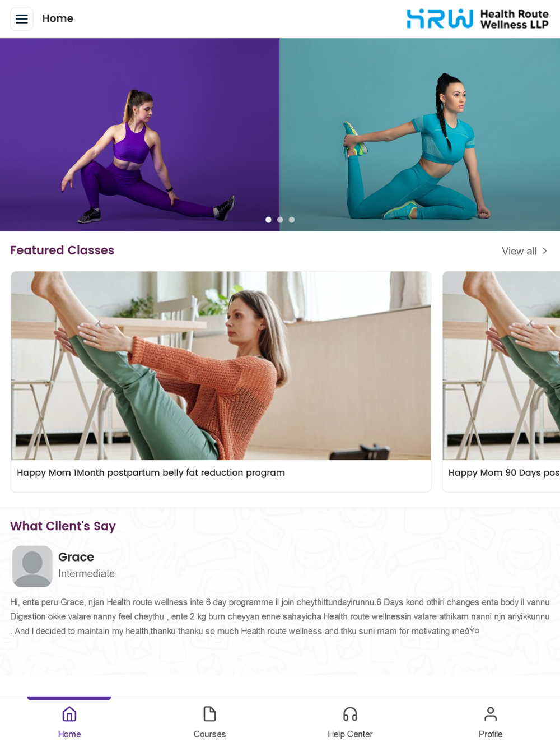Click Grace's avatar placeholder image
Screen dimensions: 560x747
[32, 566]
